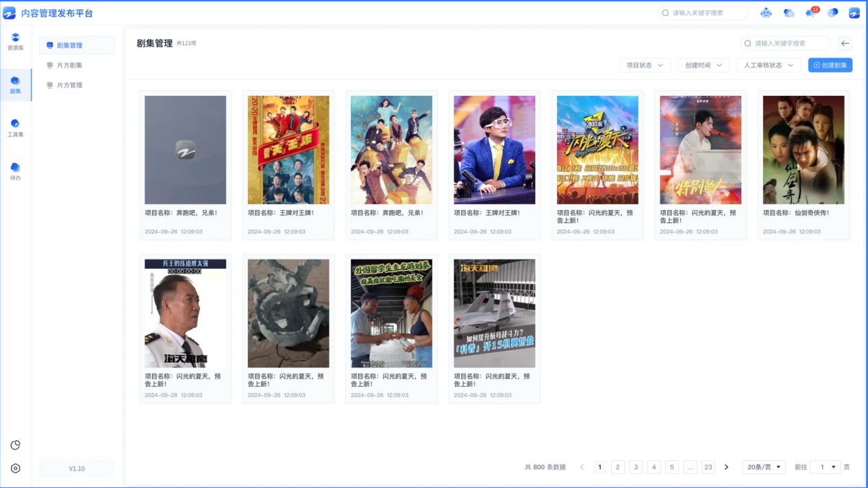Click the 创建剧集 button
This screenshot has height=488, width=868.
tap(830, 65)
